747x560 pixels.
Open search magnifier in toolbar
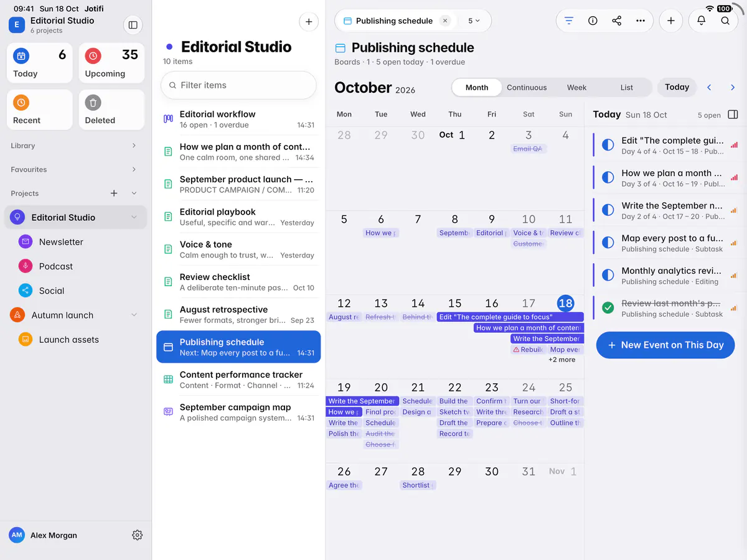(726, 21)
